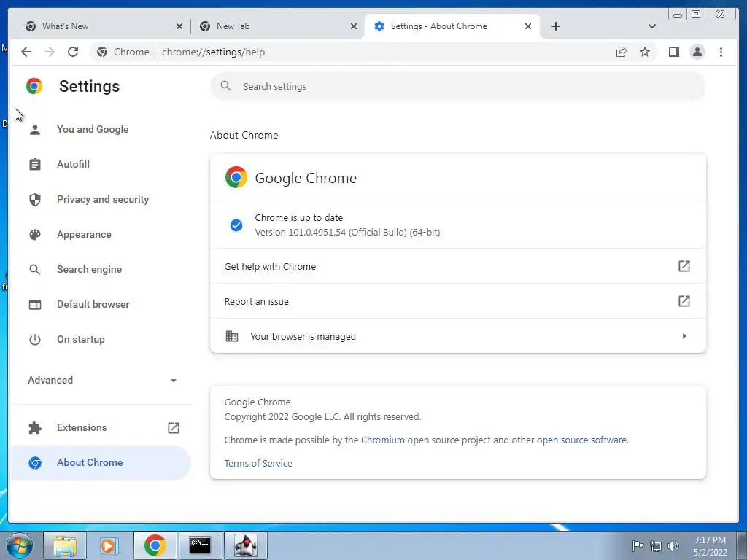This screenshot has height=560, width=747.
Task: Click the volume speaker tray icon
Action: coord(673,546)
